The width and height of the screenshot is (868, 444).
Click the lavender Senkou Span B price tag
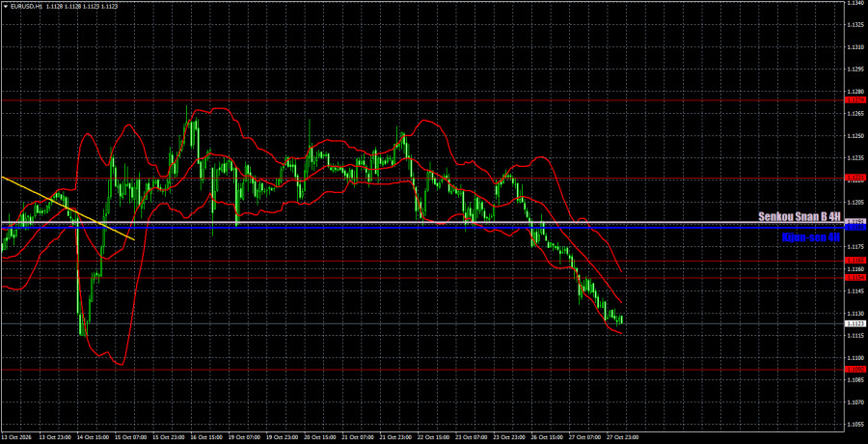(x=856, y=222)
